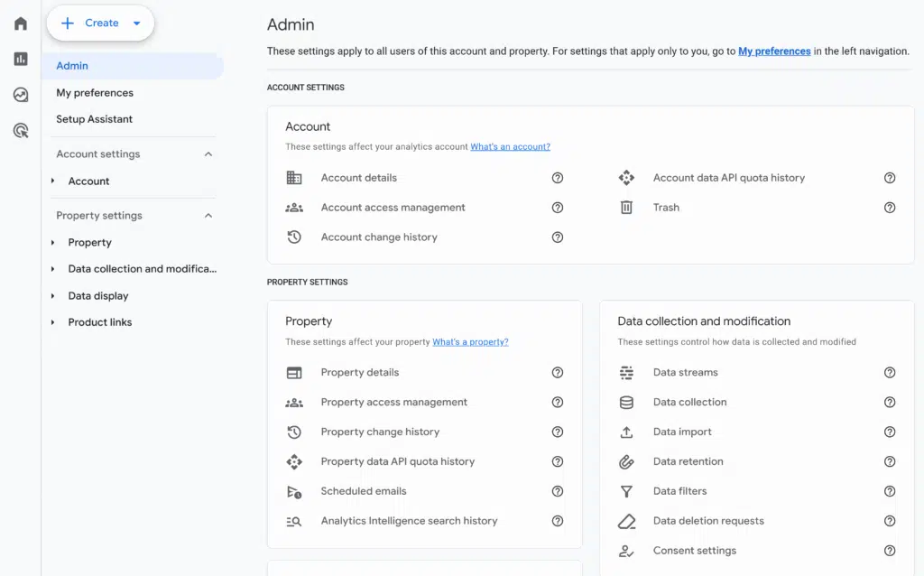This screenshot has width=924, height=576.
Task: Select My preferences in sidebar
Action: tap(95, 93)
